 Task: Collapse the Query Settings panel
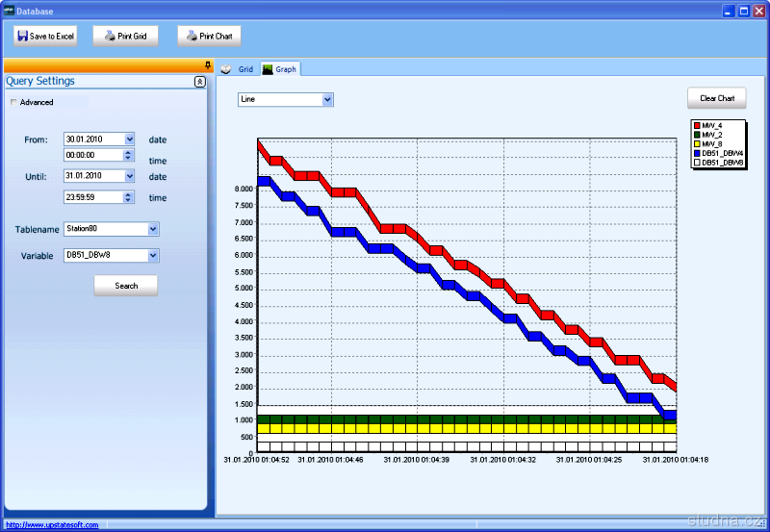pos(199,82)
